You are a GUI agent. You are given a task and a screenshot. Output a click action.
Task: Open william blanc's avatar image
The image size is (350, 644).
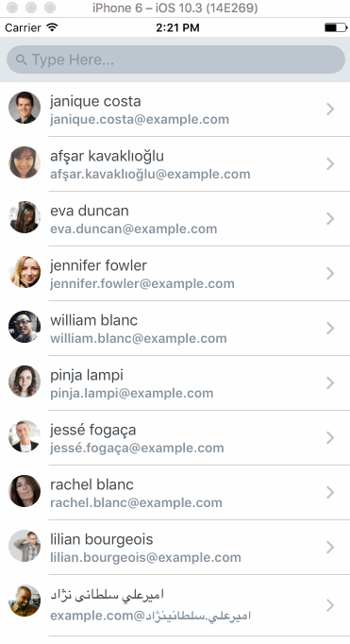tap(25, 327)
